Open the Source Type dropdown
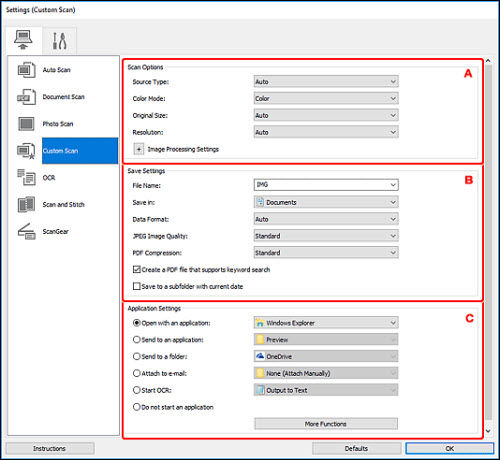 (326, 82)
